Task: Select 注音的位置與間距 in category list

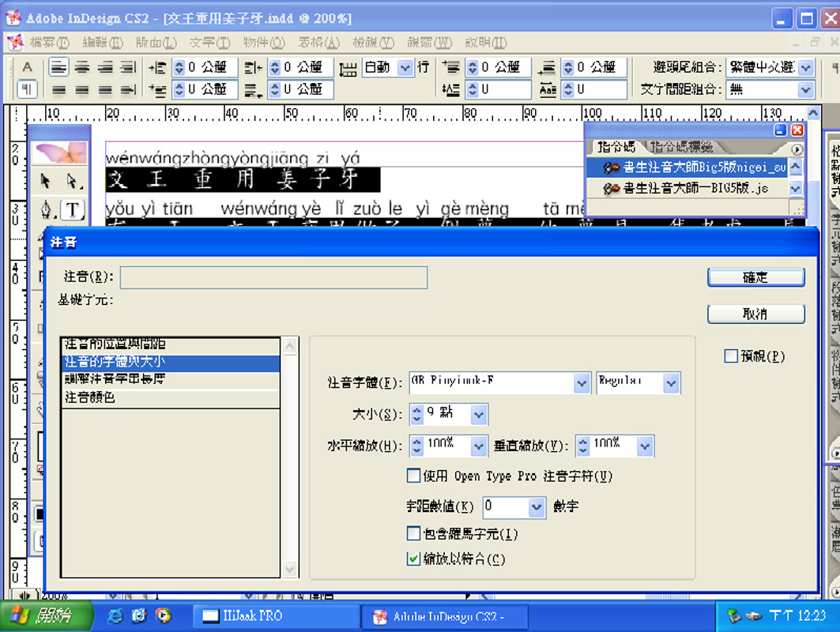Action: [x=171, y=344]
